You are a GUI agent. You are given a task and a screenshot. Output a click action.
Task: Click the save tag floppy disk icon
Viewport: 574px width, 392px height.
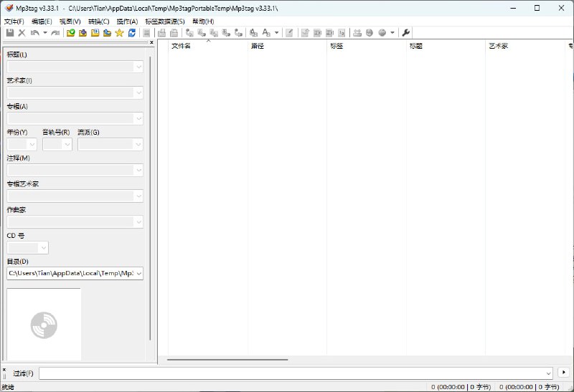[x=10, y=33]
